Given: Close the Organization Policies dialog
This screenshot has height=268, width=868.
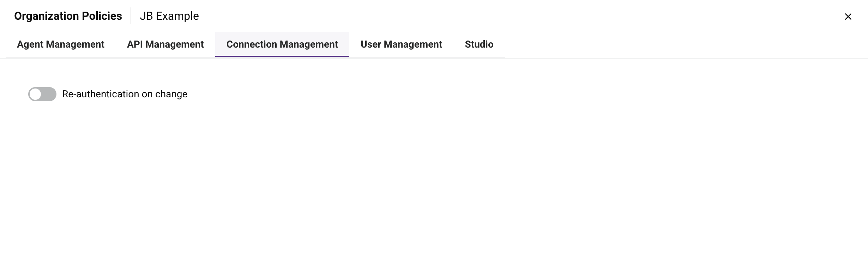Looking at the screenshot, I should coord(848,17).
